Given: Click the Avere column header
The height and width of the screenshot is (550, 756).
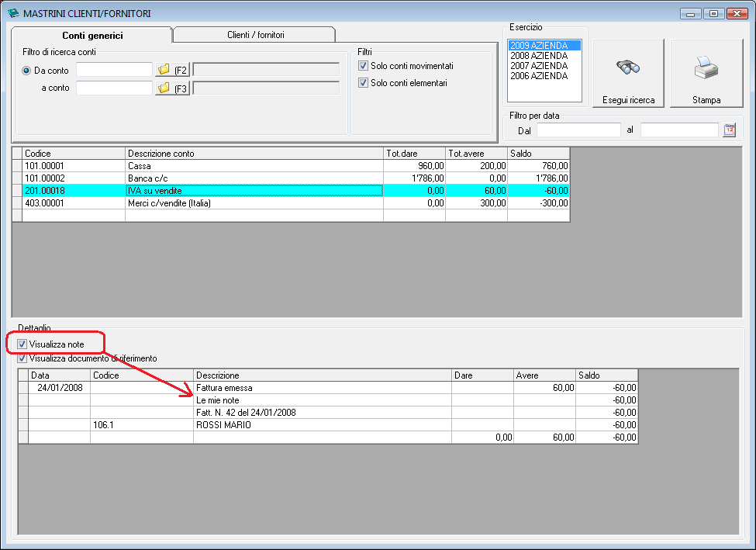Looking at the screenshot, I should 545,375.
